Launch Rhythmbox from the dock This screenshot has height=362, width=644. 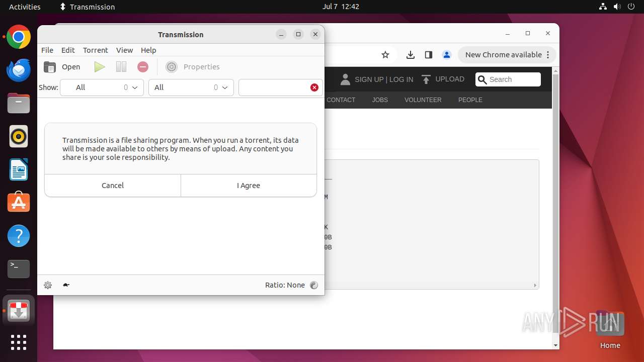point(19,136)
